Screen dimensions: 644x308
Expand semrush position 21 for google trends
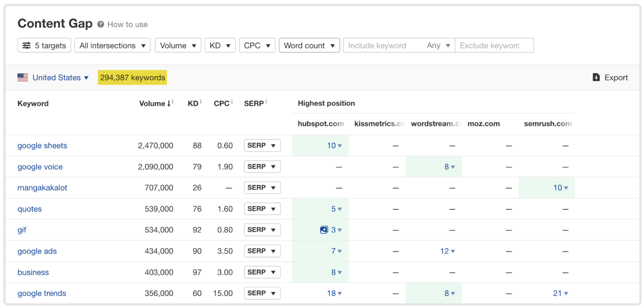click(561, 293)
